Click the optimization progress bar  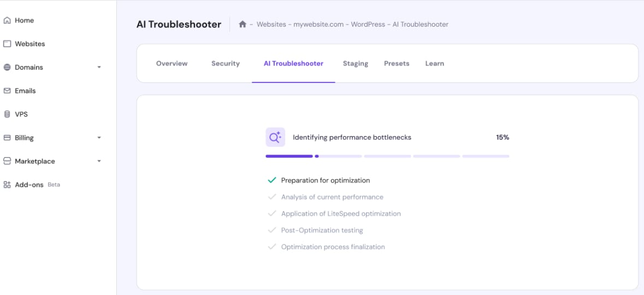[387, 156]
